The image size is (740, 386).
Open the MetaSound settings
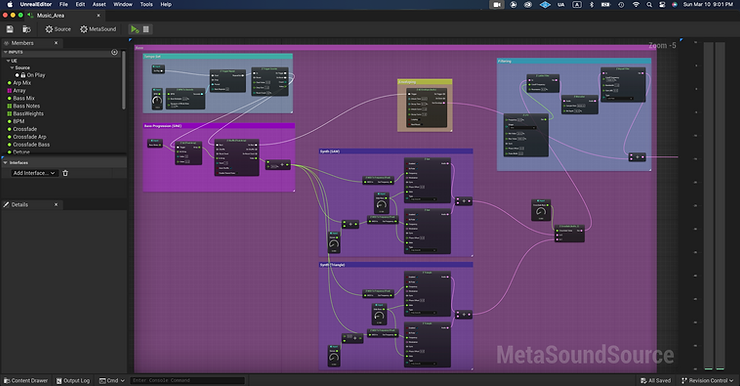[98, 29]
